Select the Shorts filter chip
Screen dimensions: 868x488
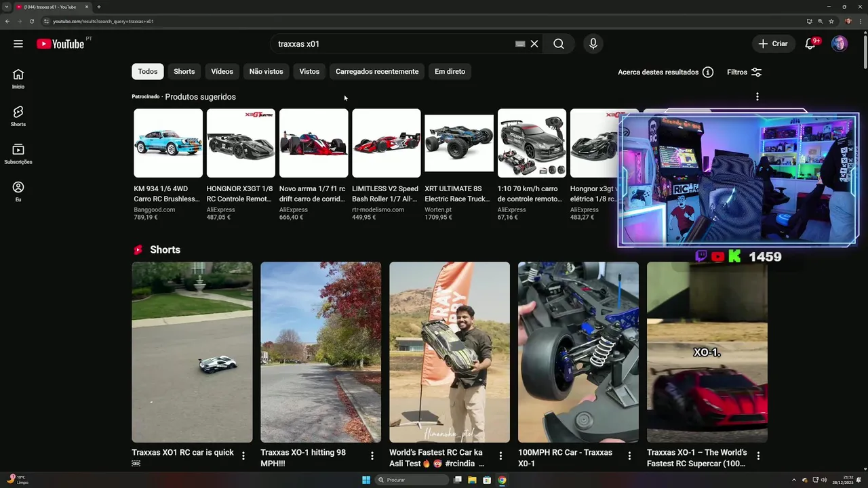coord(184,71)
